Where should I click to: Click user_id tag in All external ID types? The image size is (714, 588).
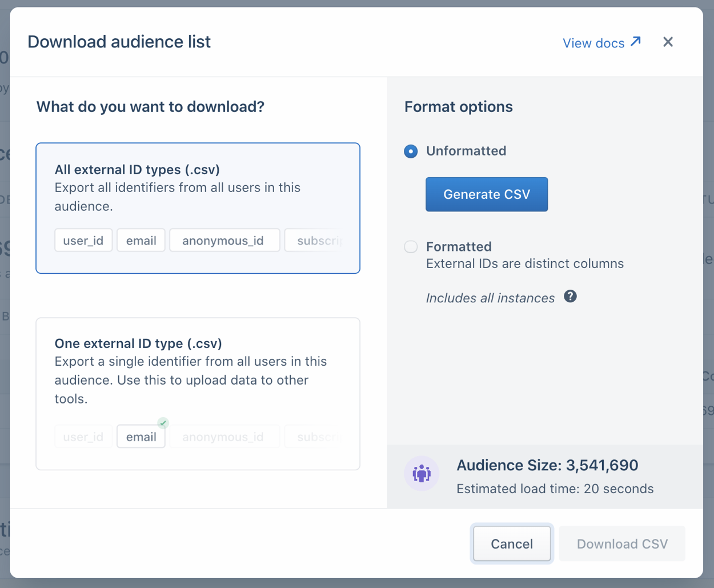coord(83,241)
